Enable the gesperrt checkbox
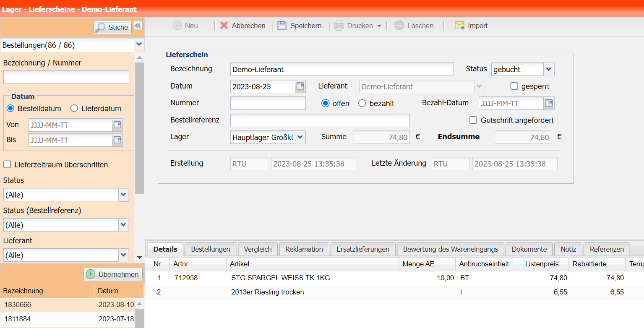Screen dimensions: 644x328 tap(514, 86)
